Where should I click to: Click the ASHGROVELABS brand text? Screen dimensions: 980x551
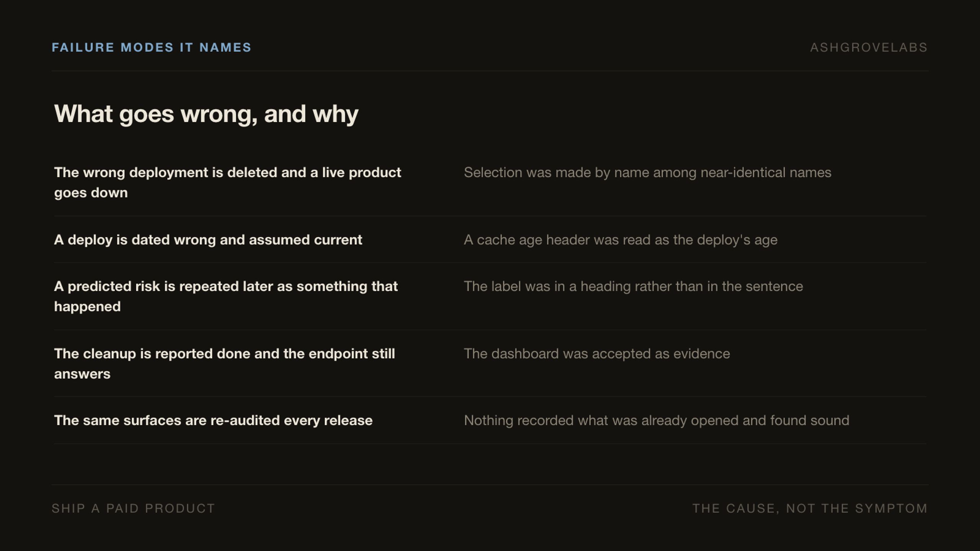[x=869, y=47]
